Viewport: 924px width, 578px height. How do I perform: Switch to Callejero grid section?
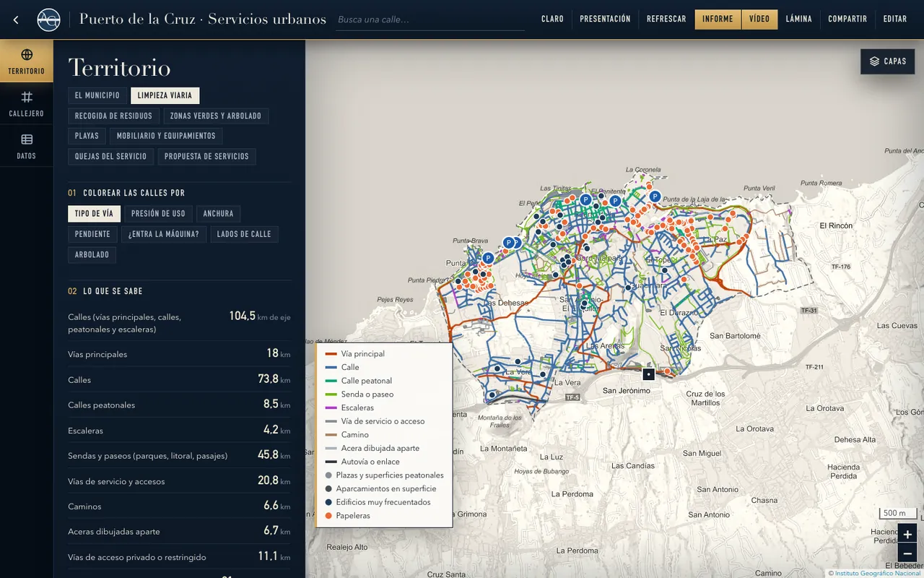pyautogui.click(x=27, y=104)
